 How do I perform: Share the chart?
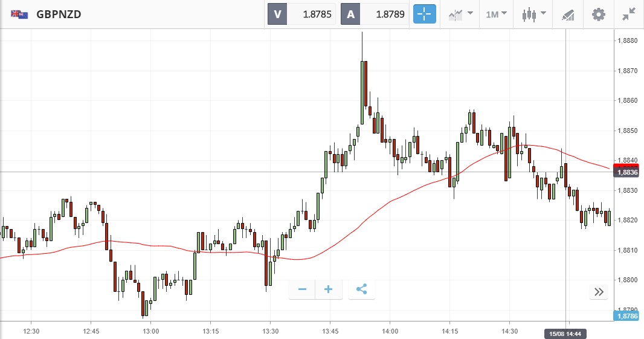pos(361,290)
